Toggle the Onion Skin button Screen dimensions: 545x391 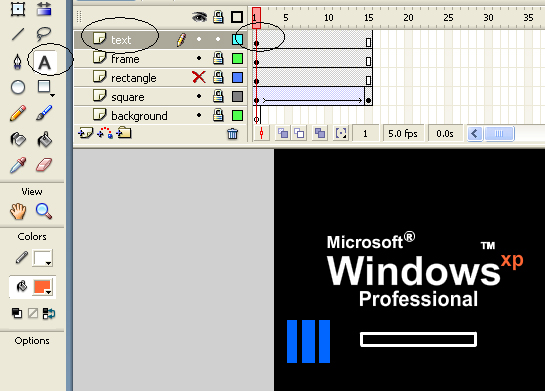pyautogui.click(x=283, y=133)
